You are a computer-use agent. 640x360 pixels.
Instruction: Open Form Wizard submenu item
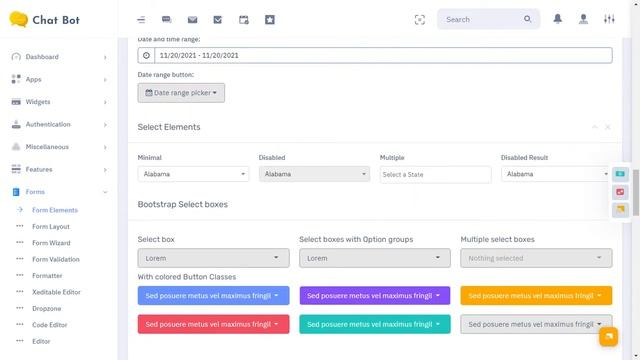coord(51,243)
